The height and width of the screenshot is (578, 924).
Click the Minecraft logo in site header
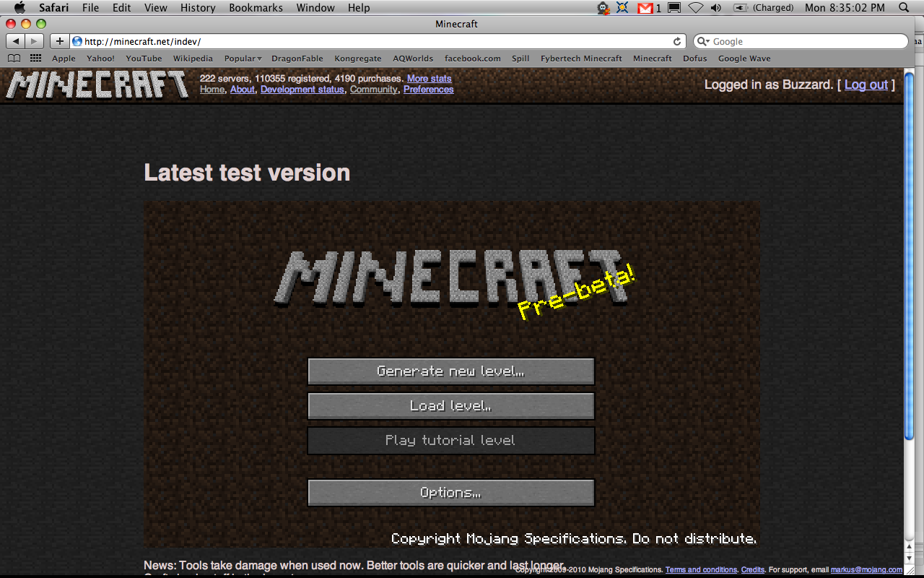[98, 85]
